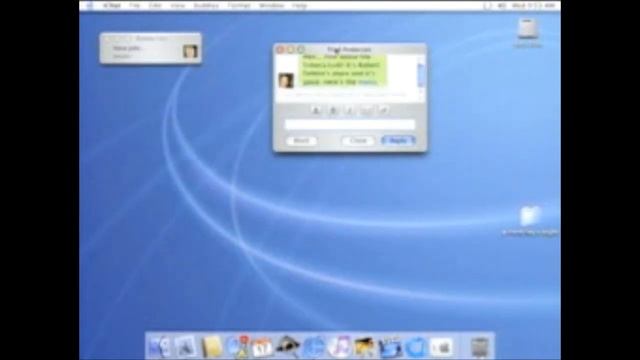The width and height of the screenshot is (640, 360).
Task: Toggle italic with the I formatting icon
Action: click(349, 111)
